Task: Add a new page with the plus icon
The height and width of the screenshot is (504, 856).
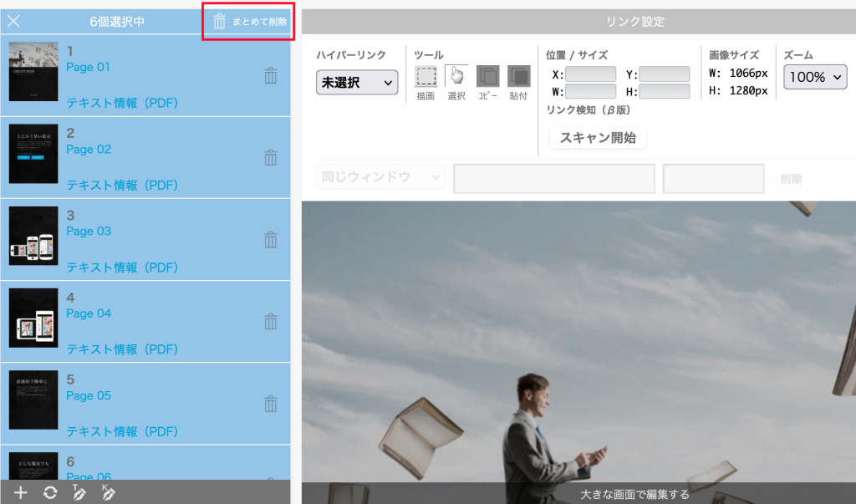Action: (x=21, y=493)
